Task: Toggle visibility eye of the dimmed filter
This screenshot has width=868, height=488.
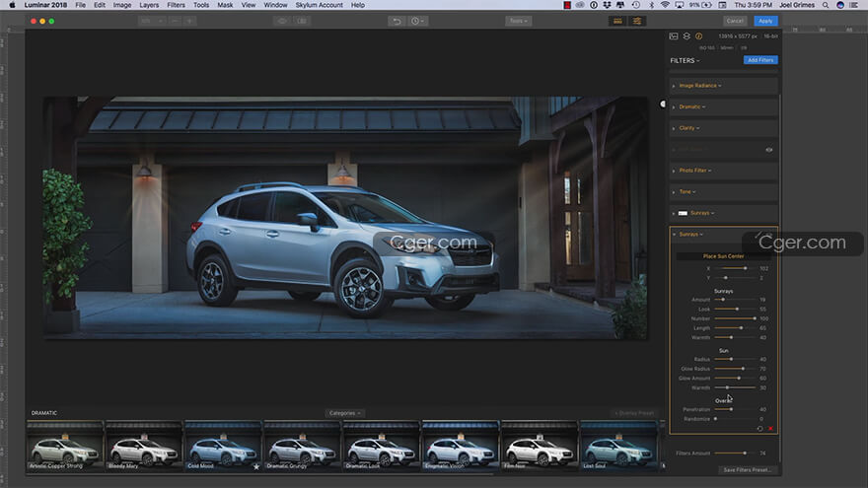Action: coord(769,150)
